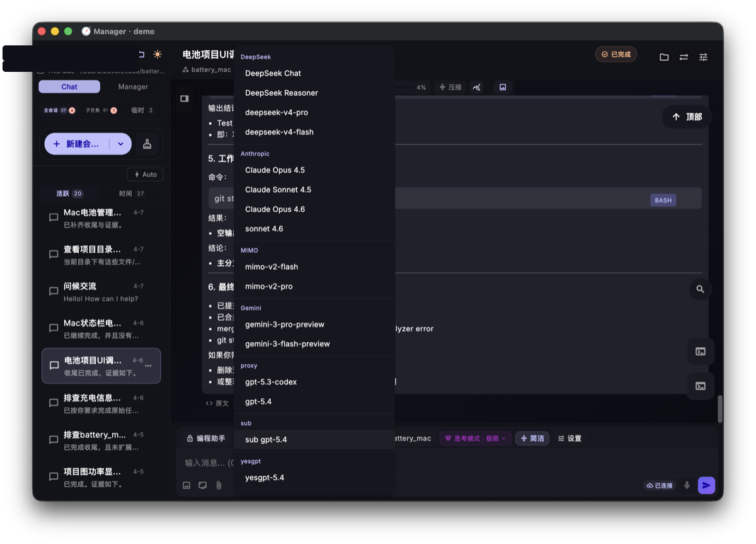Image resolution: width=756 pixels, height=544 pixels.
Task: Open the tune sliders icon in header
Action: tap(704, 57)
